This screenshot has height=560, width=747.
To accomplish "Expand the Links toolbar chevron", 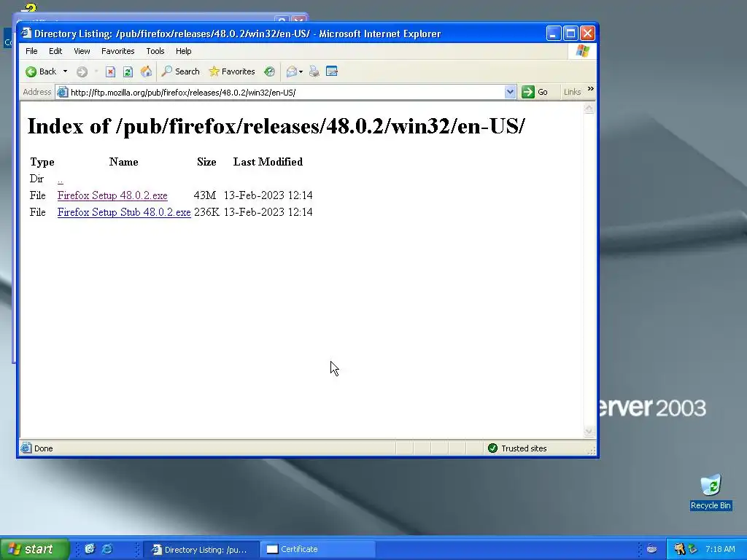I will [591, 89].
